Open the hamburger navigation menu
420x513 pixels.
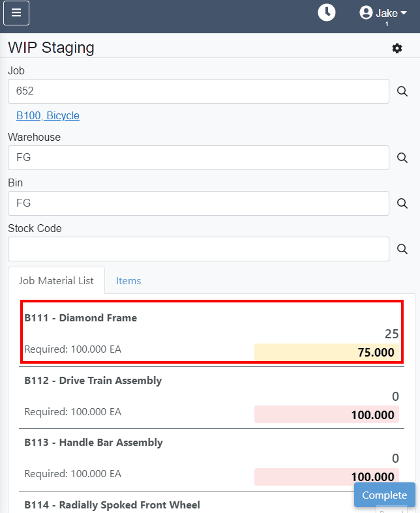pos(16,13)
